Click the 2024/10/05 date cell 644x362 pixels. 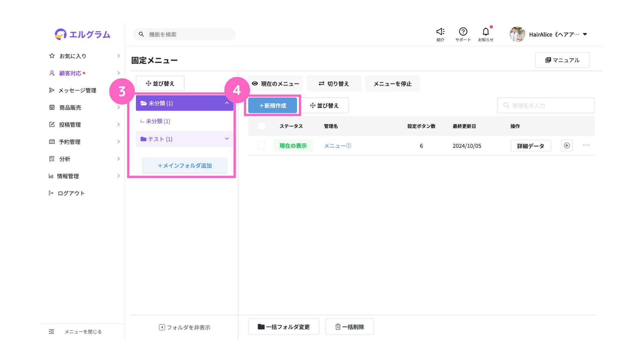click(x=467, y=146)
